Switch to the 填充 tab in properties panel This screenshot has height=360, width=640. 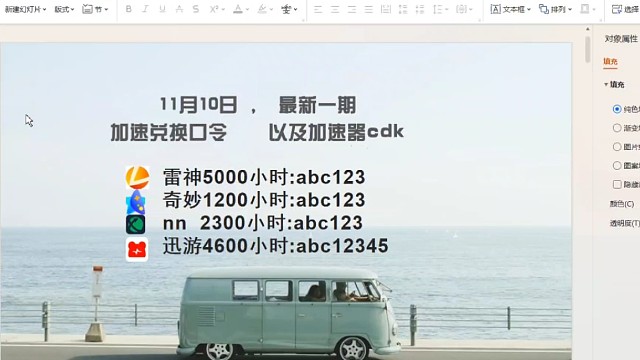click(610, 61)
